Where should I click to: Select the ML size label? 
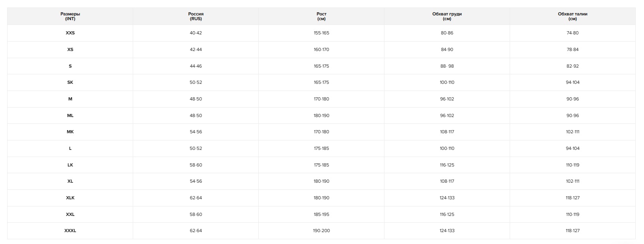[70, 115]
